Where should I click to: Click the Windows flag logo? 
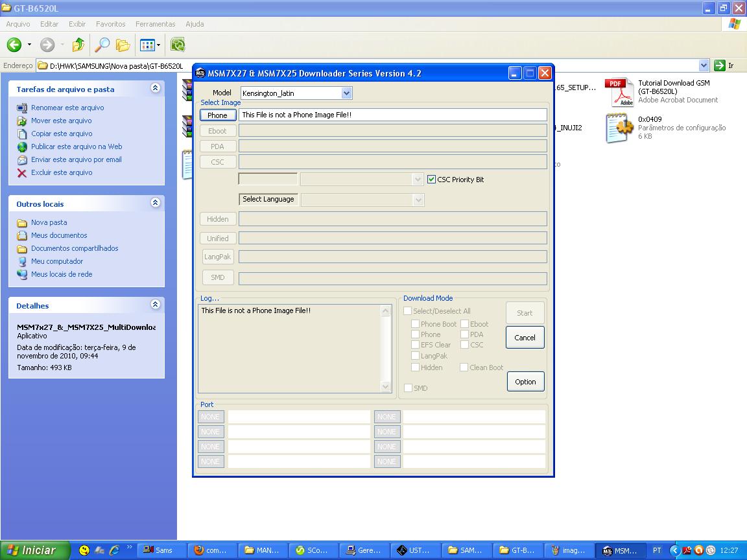[x=734, y=24]
